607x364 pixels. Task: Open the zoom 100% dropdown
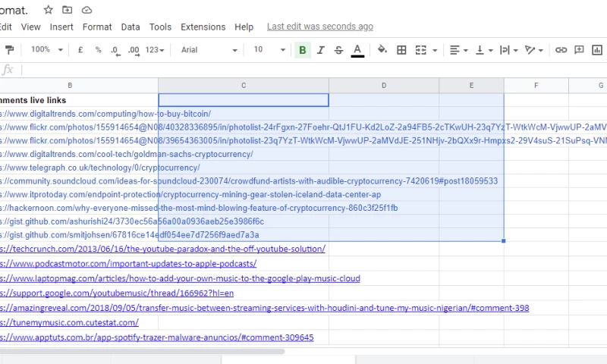[47, 49]
